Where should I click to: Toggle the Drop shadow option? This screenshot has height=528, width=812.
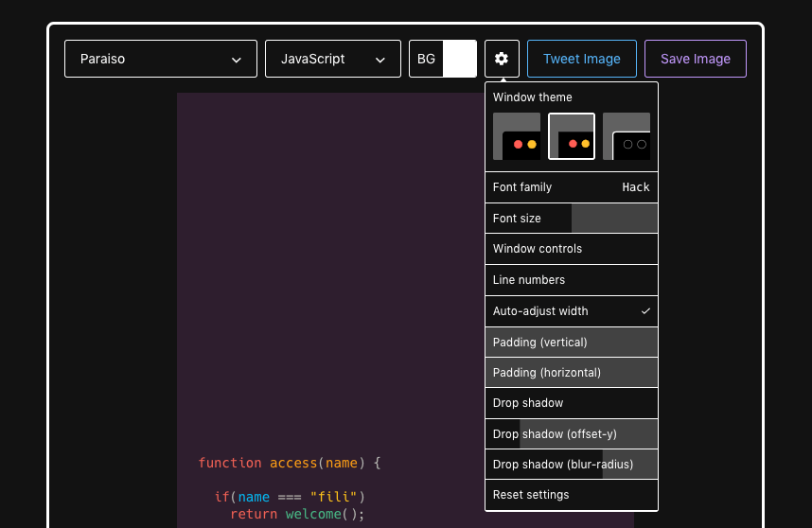[x=572, y=403]
